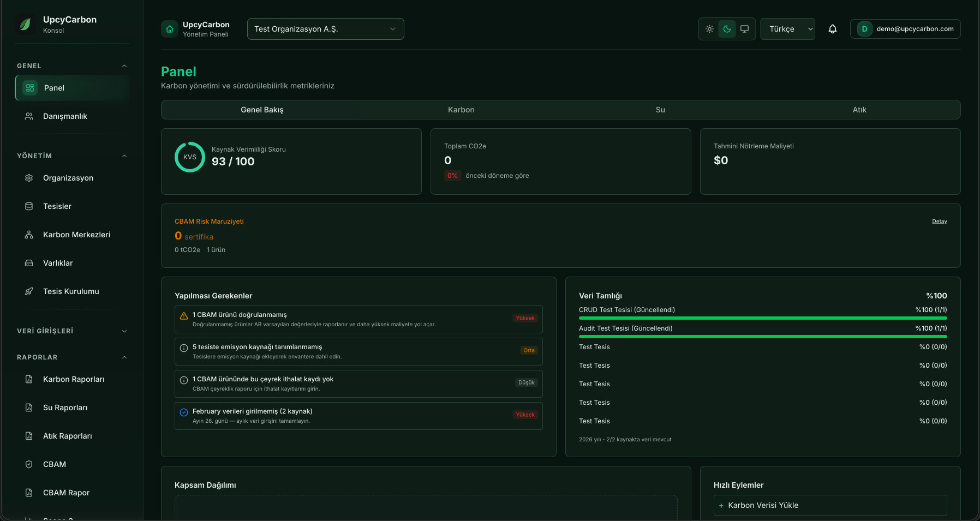980x521 pixels.
Task: Click the UpcyCarbon leaf logo icon
Action: 25,24
